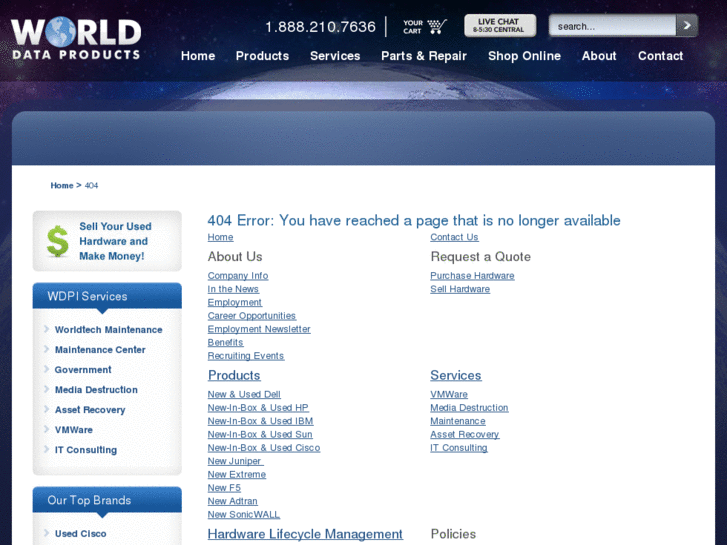This screenshot has width=727, height=545.
Task: Open the Products heading link in sitemap
Action: pos(234,375)
